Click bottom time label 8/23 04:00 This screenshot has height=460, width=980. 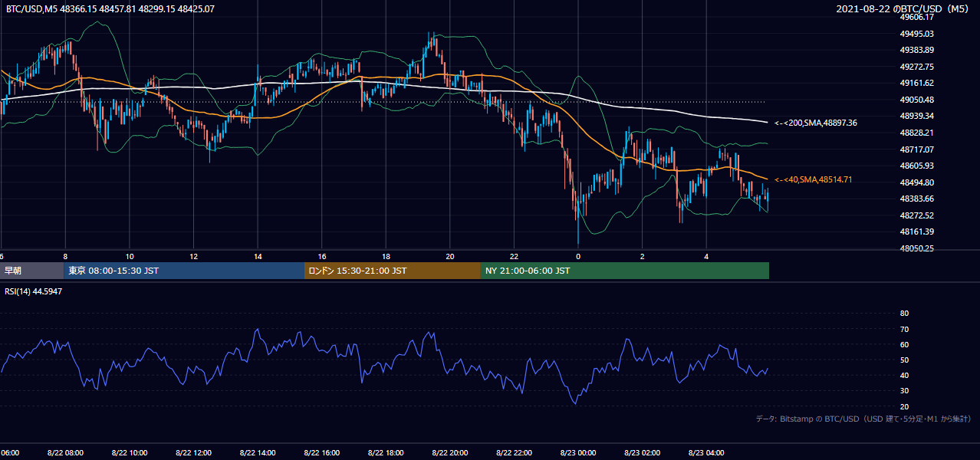coord(706,452)
